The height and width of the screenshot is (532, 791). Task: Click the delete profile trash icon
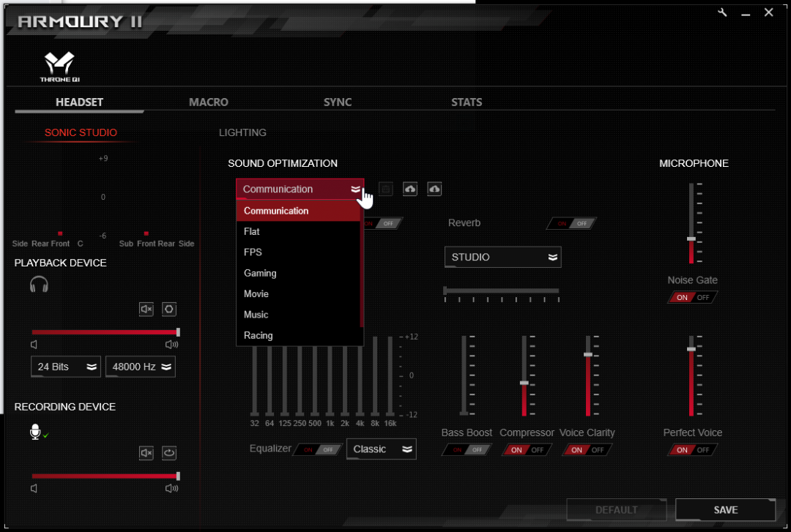pos(386,189)
